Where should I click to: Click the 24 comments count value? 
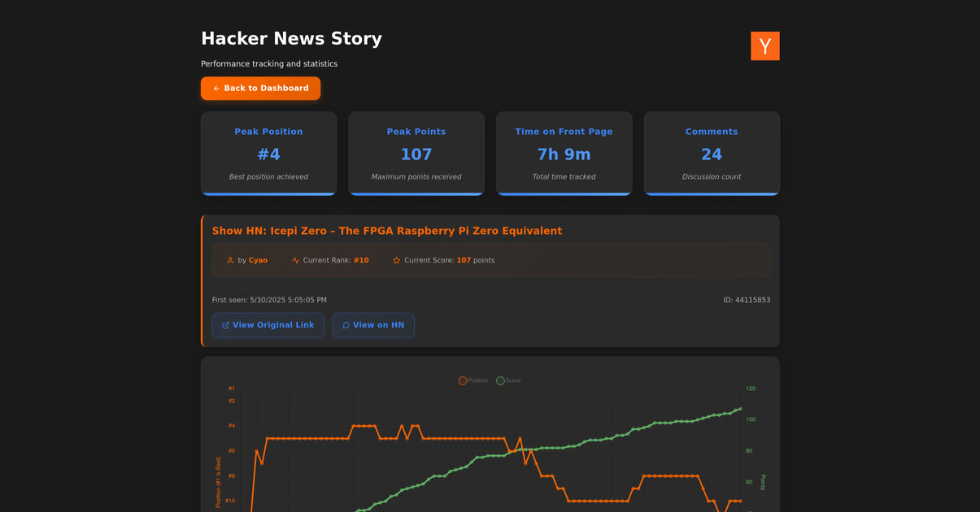[x=712, y=154]
